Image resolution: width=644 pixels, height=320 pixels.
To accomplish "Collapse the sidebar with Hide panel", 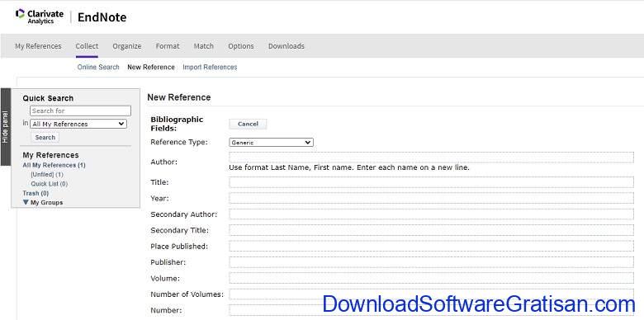I will [x=5, y=127].
